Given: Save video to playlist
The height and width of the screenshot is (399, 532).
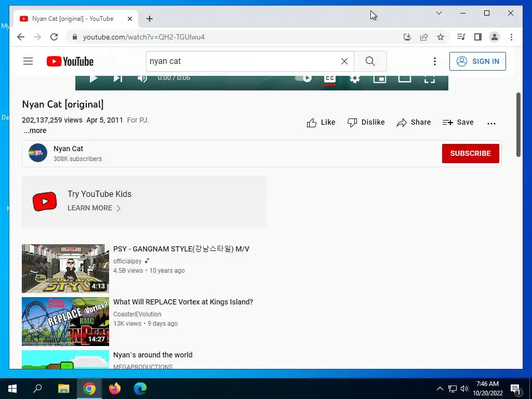Looking at the screenshot, I should click(x=458, y=123).
